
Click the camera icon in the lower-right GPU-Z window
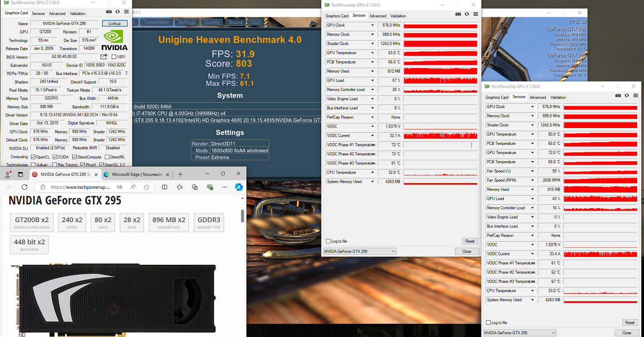pos(618,95)
